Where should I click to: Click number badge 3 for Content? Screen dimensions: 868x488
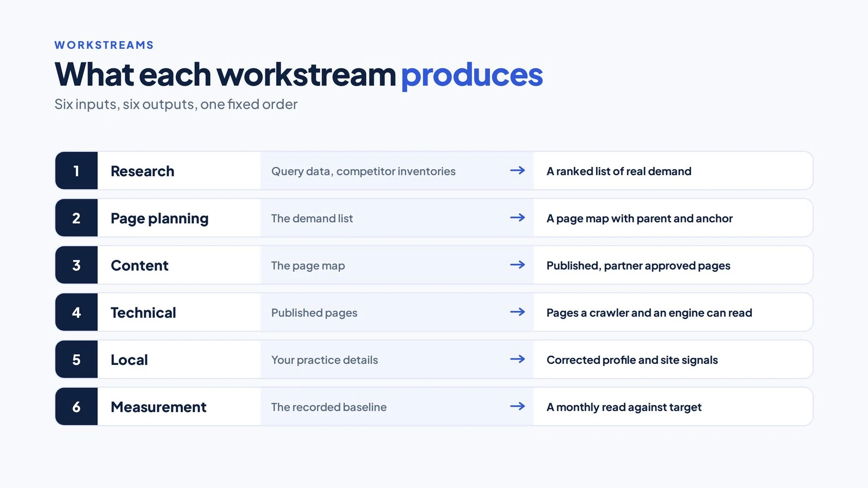point(76,265)
